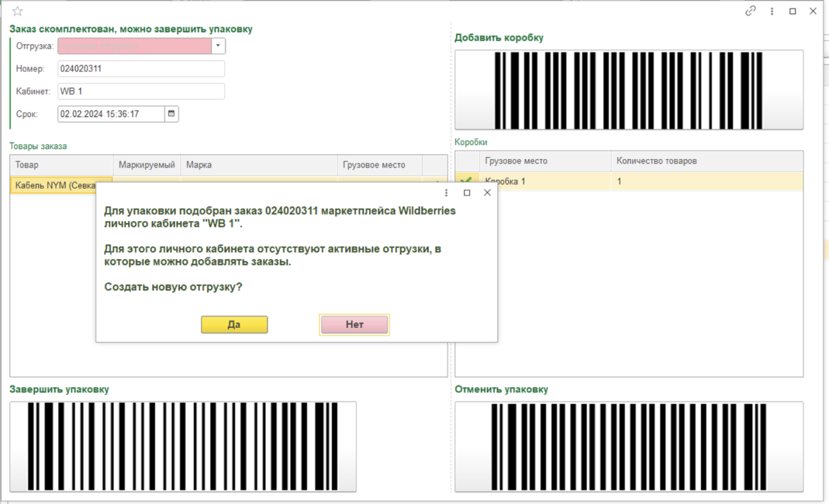Image resolution: width=829 pixels, height=504 pixels.
Task: Click the favorites star icon in the title bar
Action: tap(18, 10)
